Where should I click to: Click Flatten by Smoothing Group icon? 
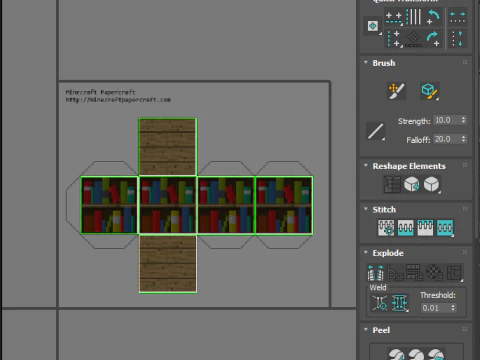pyautogui.click(x=415, y=273)
